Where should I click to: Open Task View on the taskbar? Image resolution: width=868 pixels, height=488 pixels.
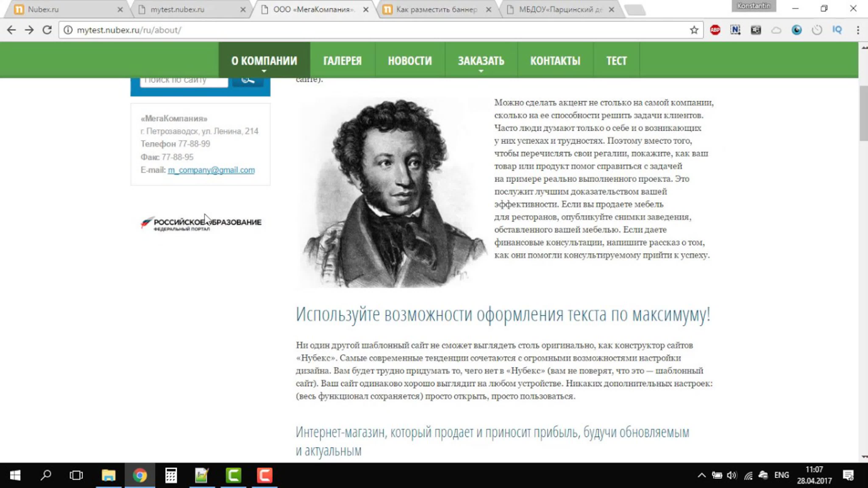76,475
